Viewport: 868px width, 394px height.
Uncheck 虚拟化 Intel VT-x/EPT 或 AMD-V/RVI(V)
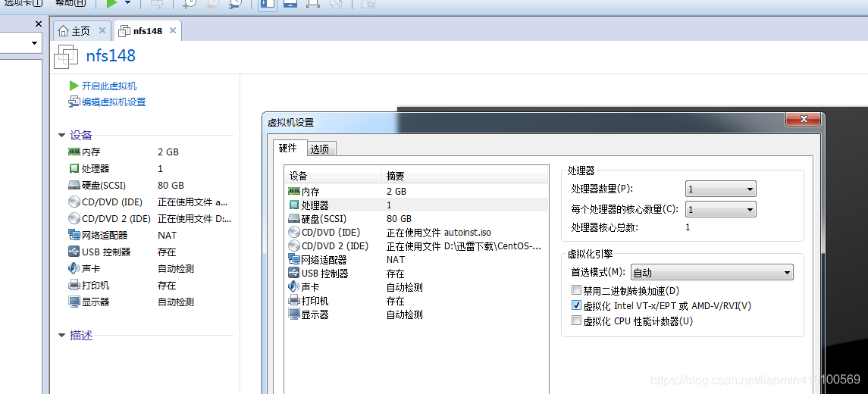click(576, 305)
